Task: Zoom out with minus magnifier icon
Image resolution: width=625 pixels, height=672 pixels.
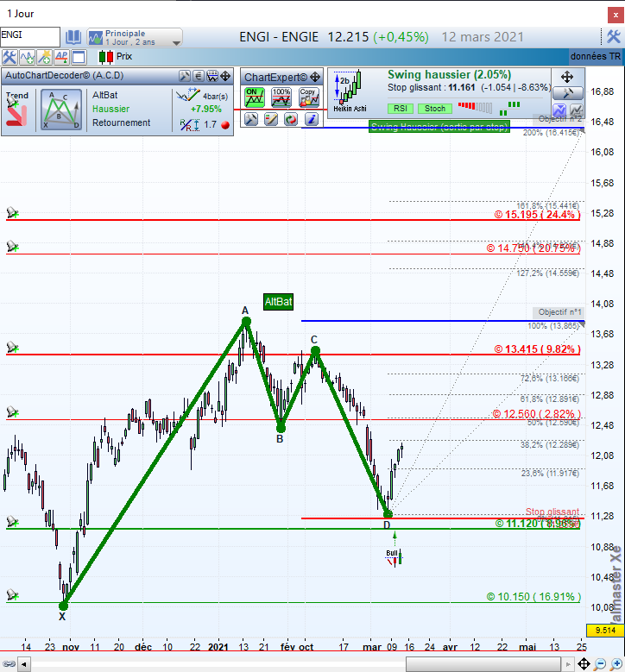Action: pyautogui.click(x=600, y=664)
